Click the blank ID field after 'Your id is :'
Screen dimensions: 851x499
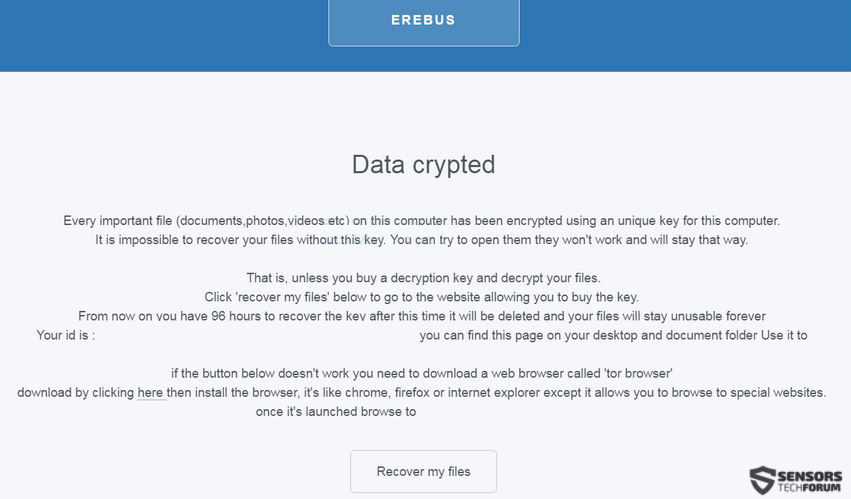tap(257, 335)
